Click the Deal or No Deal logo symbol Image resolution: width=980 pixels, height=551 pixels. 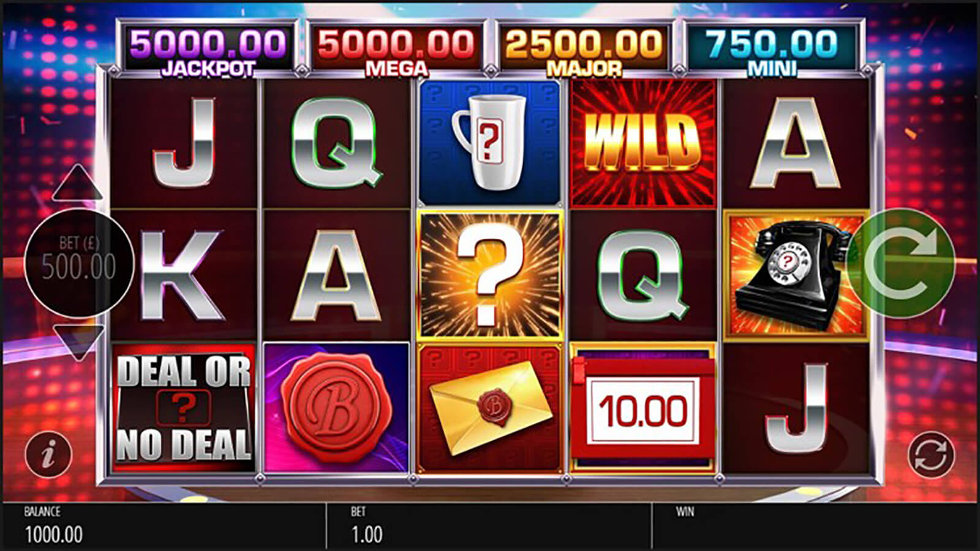(184, 408)
